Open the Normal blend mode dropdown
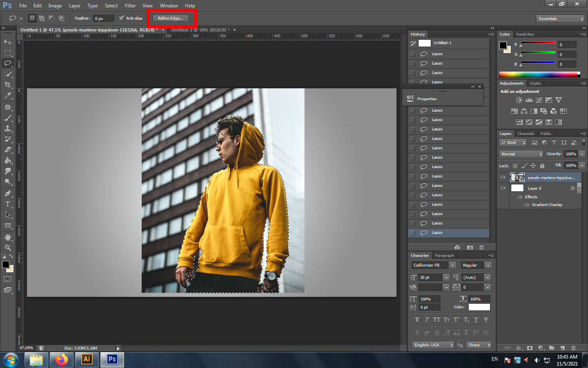The width and height of the screenshot is (588, 368). click(x=521, y=154)
